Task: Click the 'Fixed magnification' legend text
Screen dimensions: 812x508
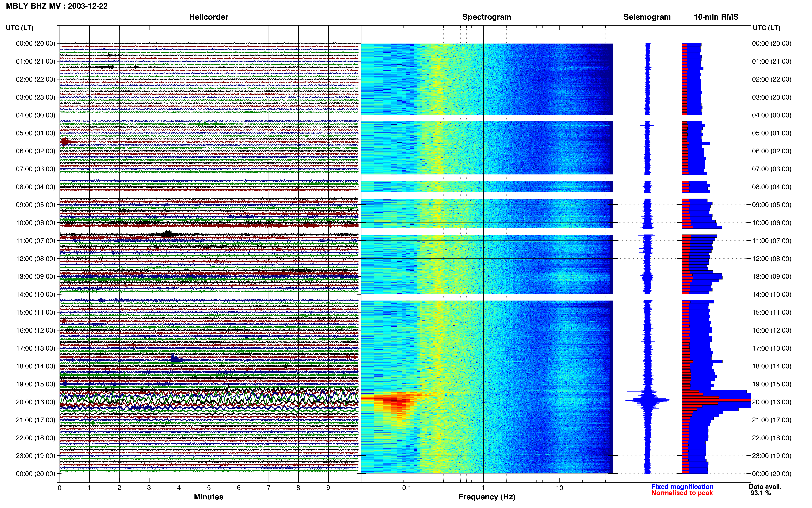Action: pos(682,486)
